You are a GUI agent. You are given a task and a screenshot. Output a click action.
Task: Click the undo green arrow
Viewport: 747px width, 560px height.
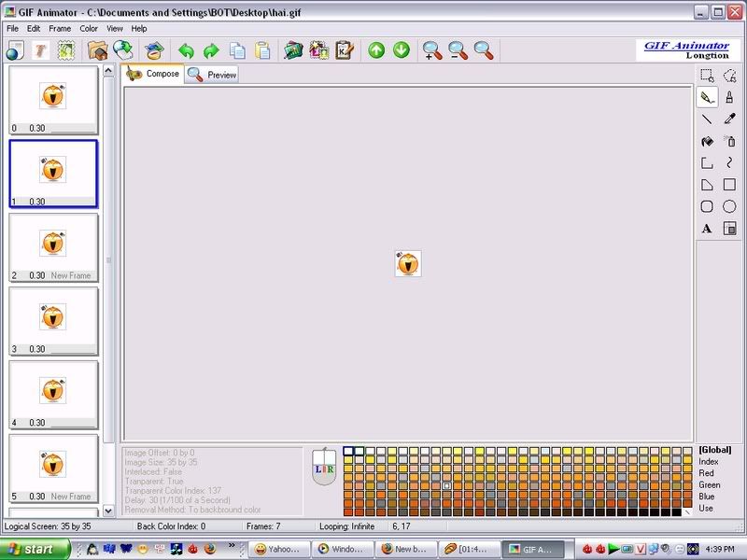pyautogui.click(x=186, y=50)
